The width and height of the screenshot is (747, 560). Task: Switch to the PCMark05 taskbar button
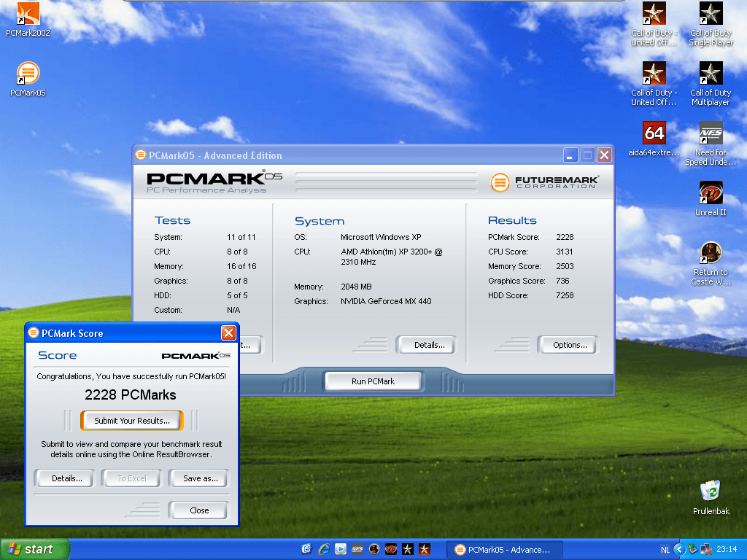(x=505, y=550)
